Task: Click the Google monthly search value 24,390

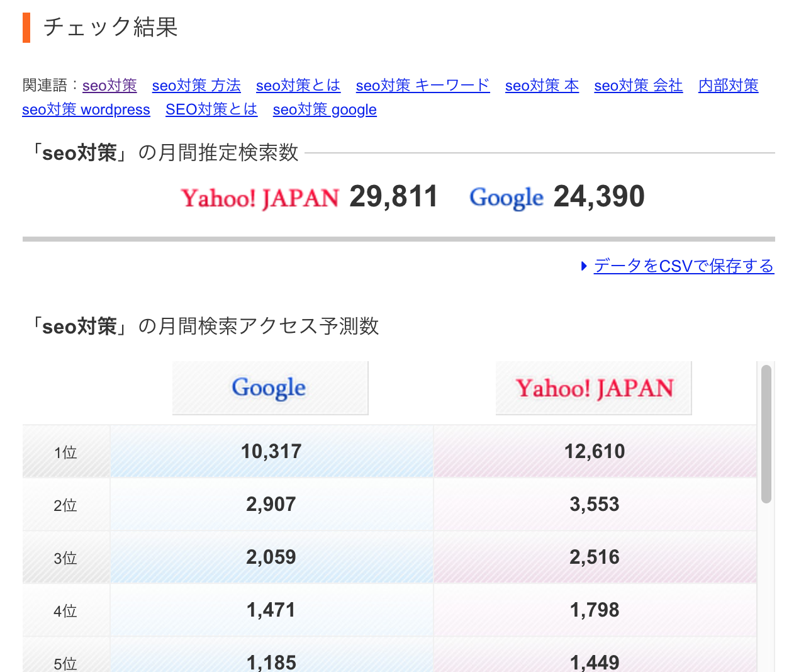Action: point(599,197)
